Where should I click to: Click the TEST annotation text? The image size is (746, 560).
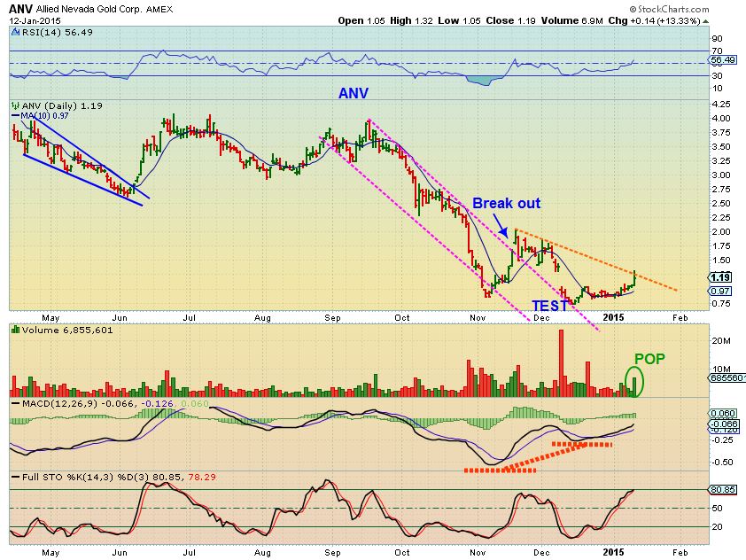pos(549,306)
